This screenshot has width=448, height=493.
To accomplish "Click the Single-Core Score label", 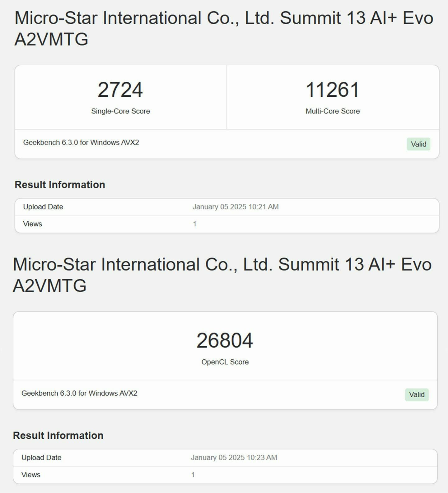I will coord(120,111).
